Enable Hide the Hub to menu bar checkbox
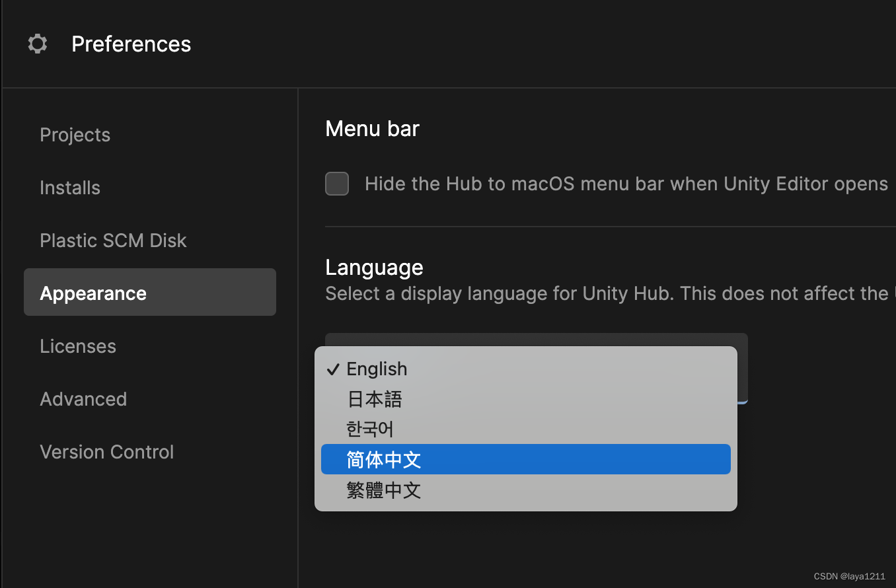Image resolution: width=896 pixels, height=588 pixels. pyautogui.click(x=337, y=184)
